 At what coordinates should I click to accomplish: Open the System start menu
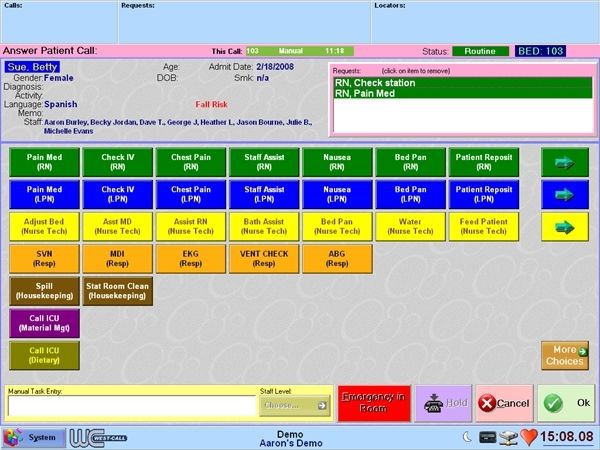[x=32, y=437]
